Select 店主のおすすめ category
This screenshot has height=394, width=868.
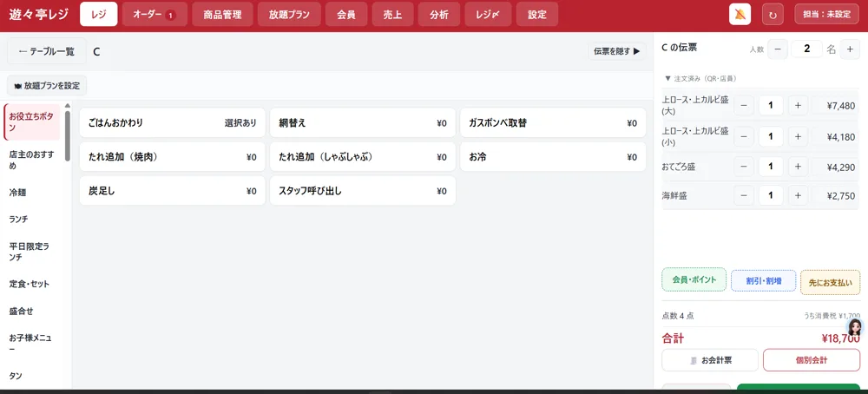pos(32,160)
